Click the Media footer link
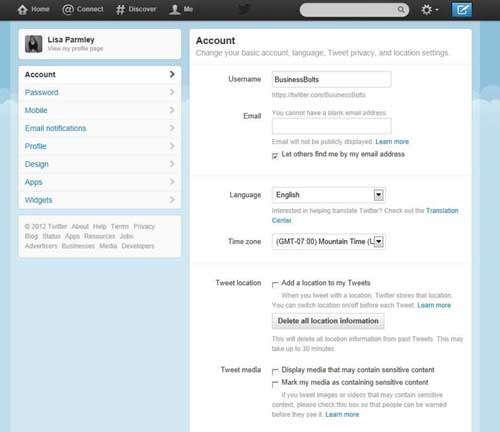The height and width of the screenshot is (432, 500). 108,246
